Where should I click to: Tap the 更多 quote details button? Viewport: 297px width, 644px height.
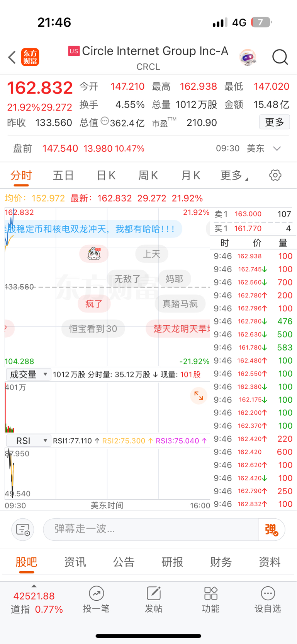[275, 122]
